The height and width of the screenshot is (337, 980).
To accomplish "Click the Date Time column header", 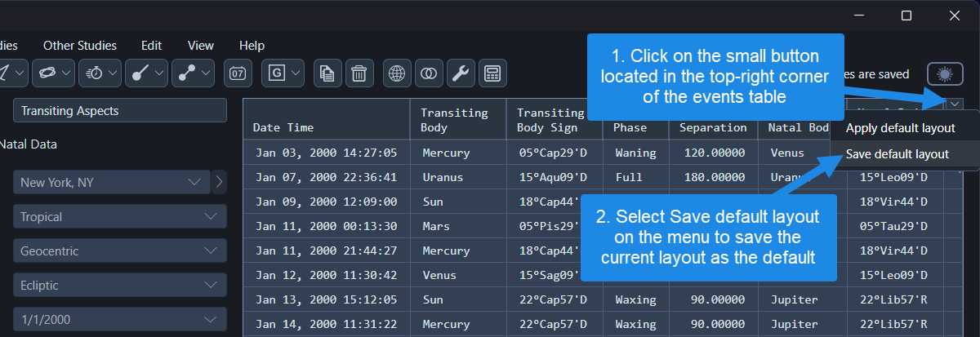I will point(327,119).
